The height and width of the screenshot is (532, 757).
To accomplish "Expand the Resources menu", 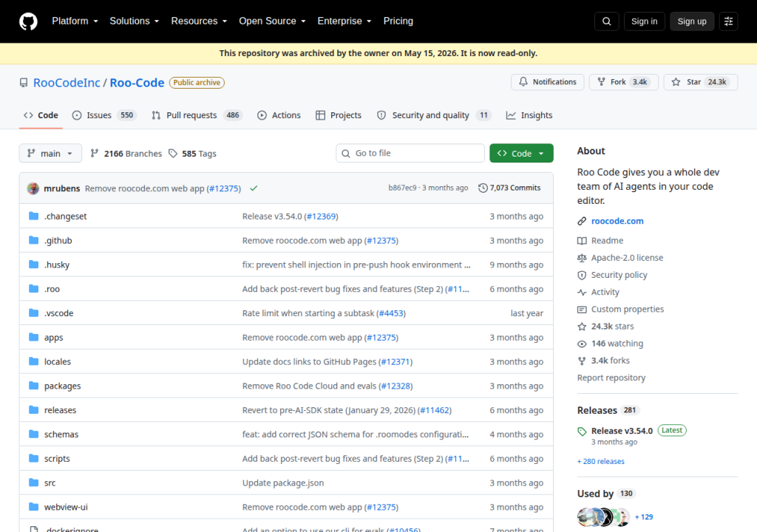I will coord(199,21).
